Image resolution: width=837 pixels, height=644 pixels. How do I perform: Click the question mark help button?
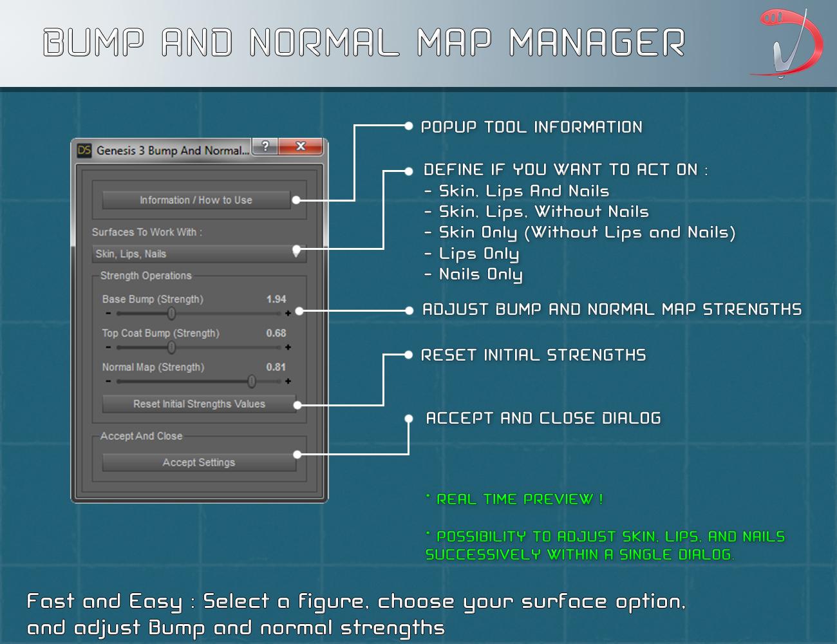[265, 146]
